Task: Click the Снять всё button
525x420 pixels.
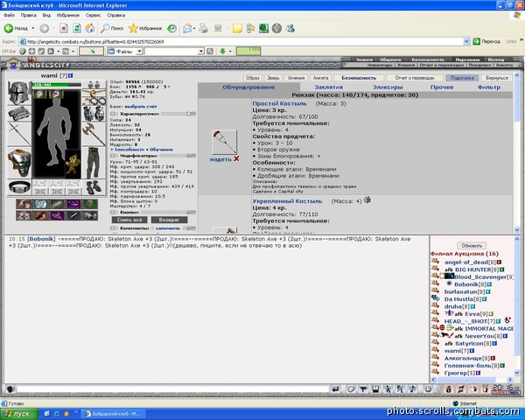Action: point(129,220)
